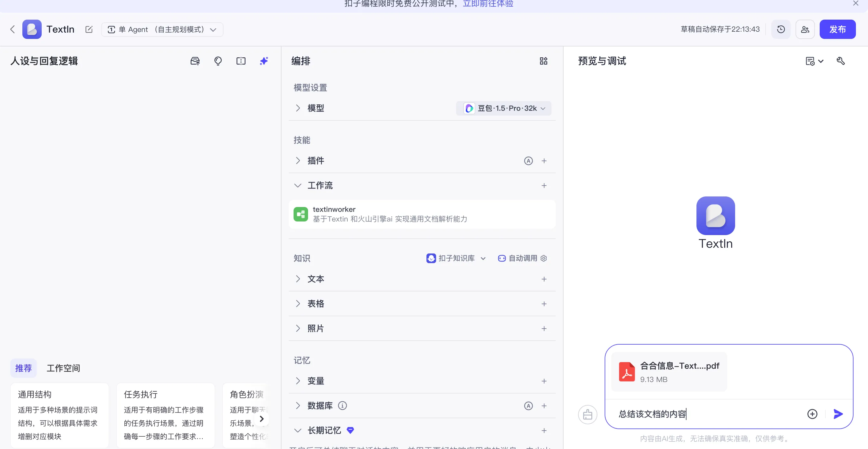The image size is (868, 449).
Task: Expand the 插件 section
Action: pos(298,161)
